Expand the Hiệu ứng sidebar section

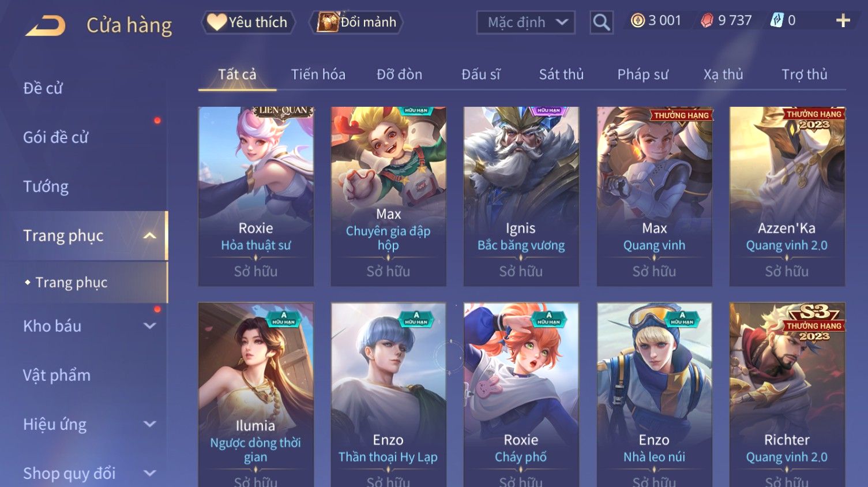point(149,425)
